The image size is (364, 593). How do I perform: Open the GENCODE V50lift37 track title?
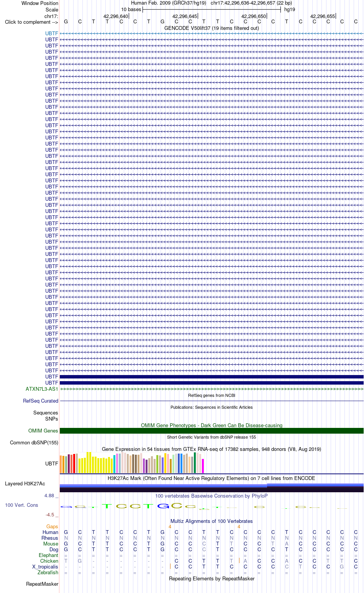(x=212, y=28)
